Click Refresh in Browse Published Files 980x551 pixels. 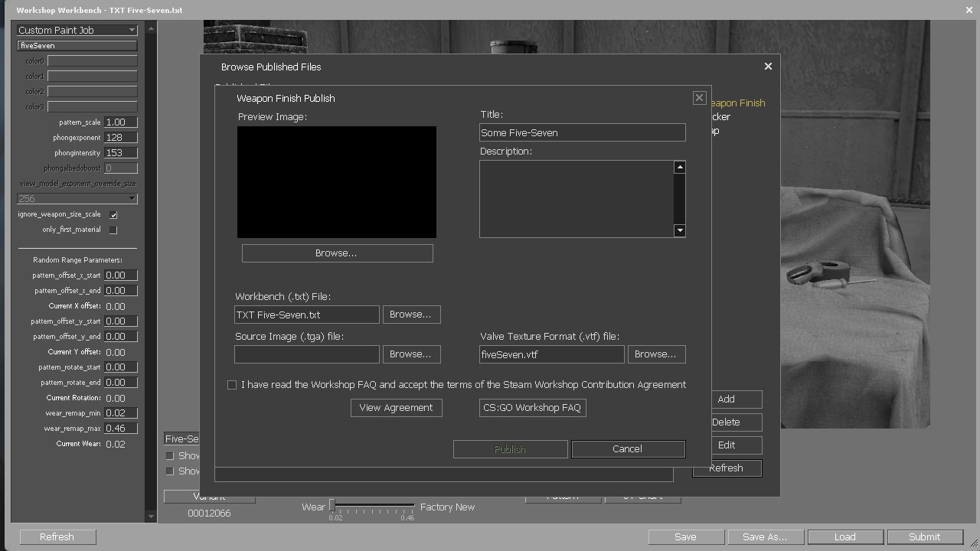pos(727,468)
